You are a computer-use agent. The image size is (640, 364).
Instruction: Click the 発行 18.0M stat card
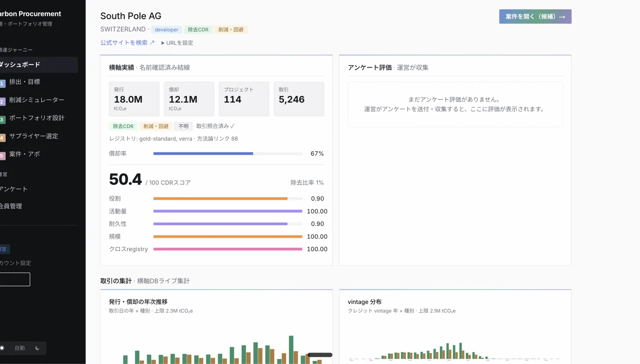pyautogui.click(x=134, y=99)
